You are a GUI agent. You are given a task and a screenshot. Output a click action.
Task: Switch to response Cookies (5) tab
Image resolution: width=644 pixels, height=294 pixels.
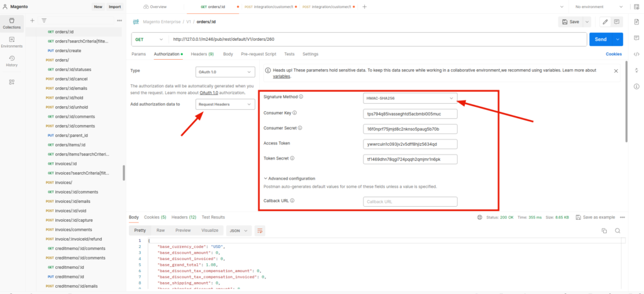[x=155, y=217]
